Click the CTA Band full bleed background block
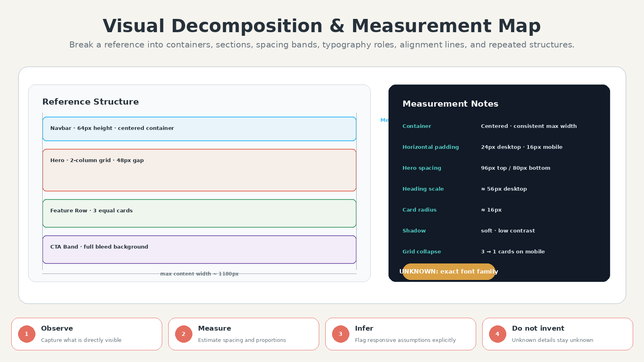Viewport: 644px width, 362px height. click(x=199, y=249)
